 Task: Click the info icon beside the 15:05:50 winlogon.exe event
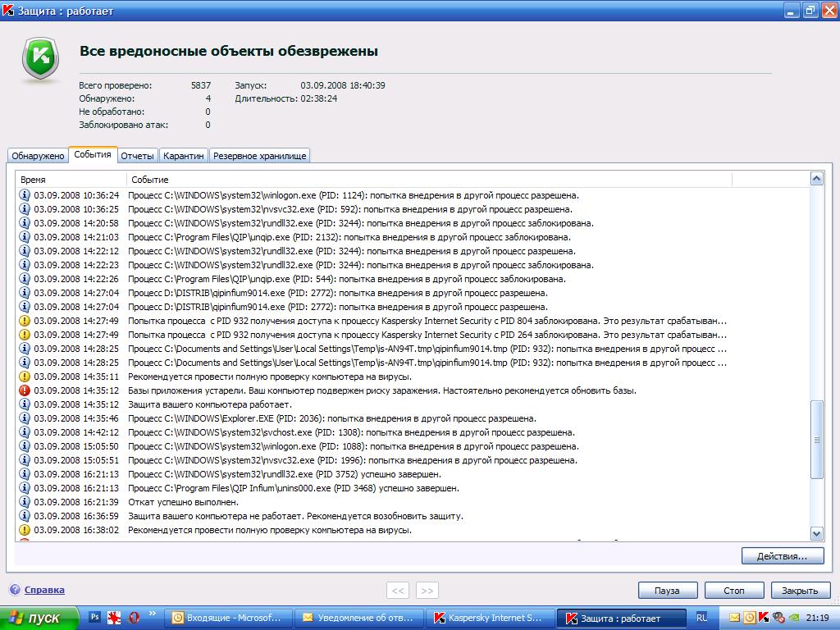tap(24, 445)
